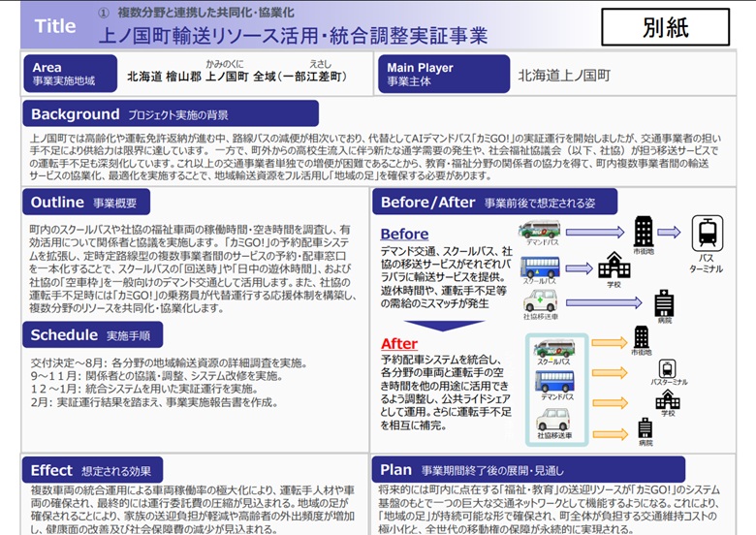Click the red underlined After heading
This screenshot has height=535, width=756.
click(399, 344)
